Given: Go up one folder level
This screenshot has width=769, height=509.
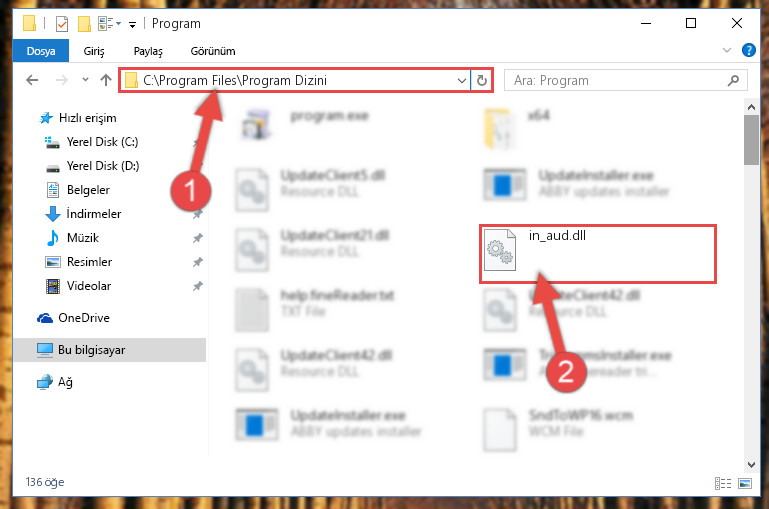Looking at the screenshot, I should 105,80.
